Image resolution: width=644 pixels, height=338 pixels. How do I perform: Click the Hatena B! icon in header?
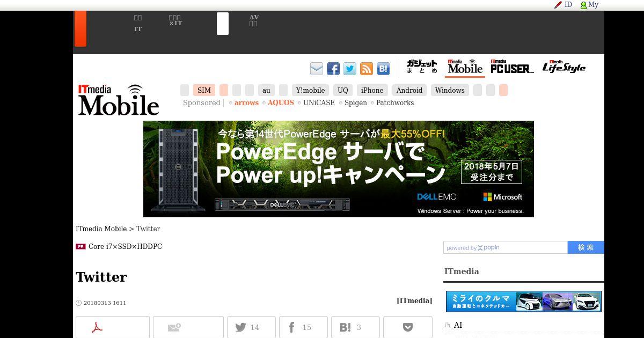pyautogui.click(x=383, y=69)
